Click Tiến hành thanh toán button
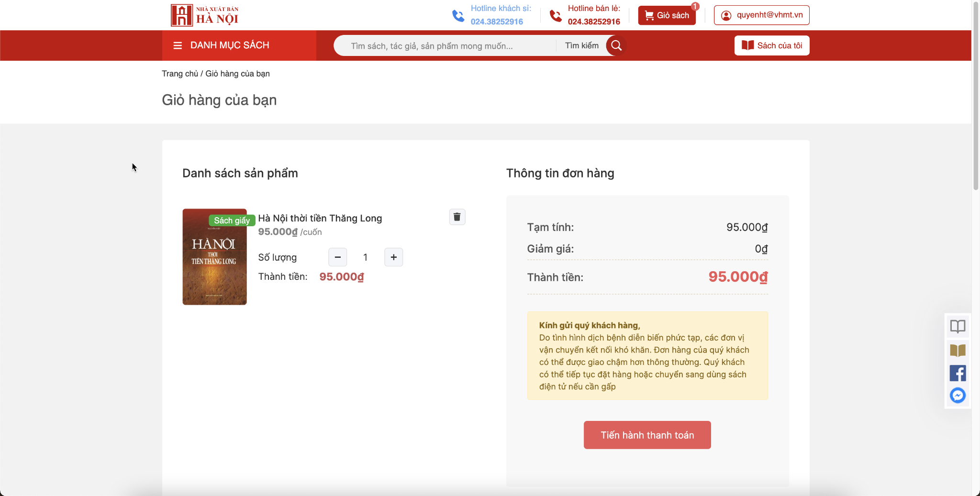This screenshot has height=496, width=980. pos(647,435)
